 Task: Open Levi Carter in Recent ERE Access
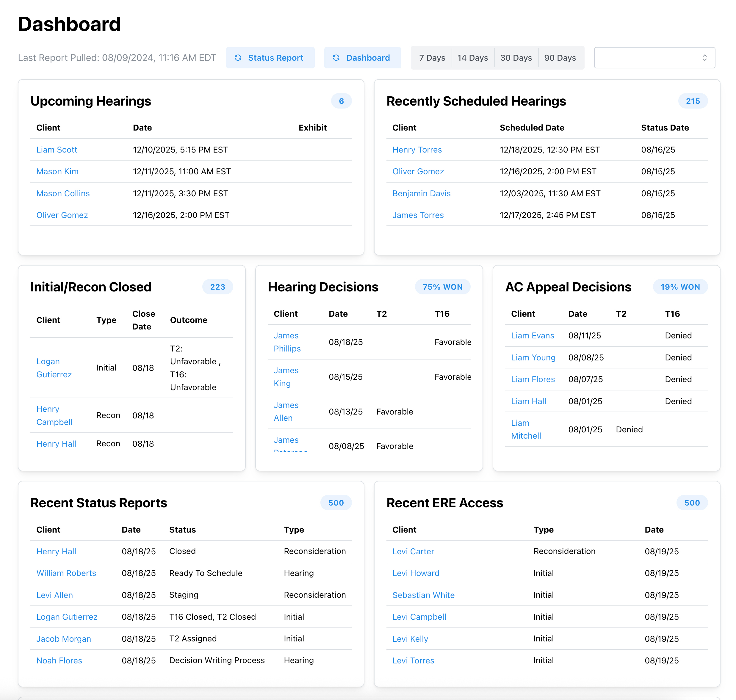click(x=413, y=551)
